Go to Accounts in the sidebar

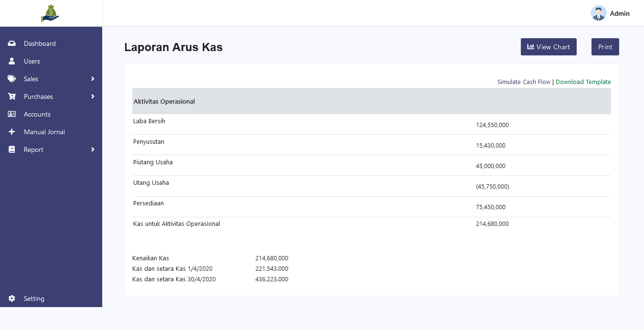37,114
